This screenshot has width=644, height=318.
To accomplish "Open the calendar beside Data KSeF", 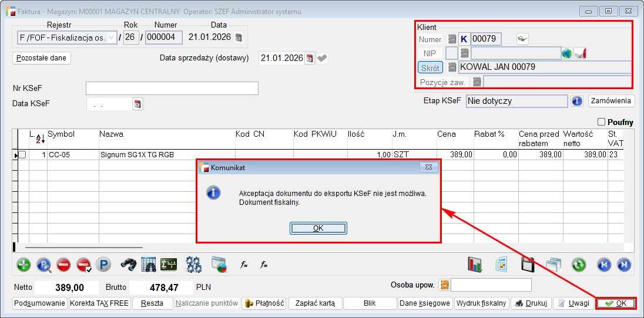I will click(x=138, y=104).
